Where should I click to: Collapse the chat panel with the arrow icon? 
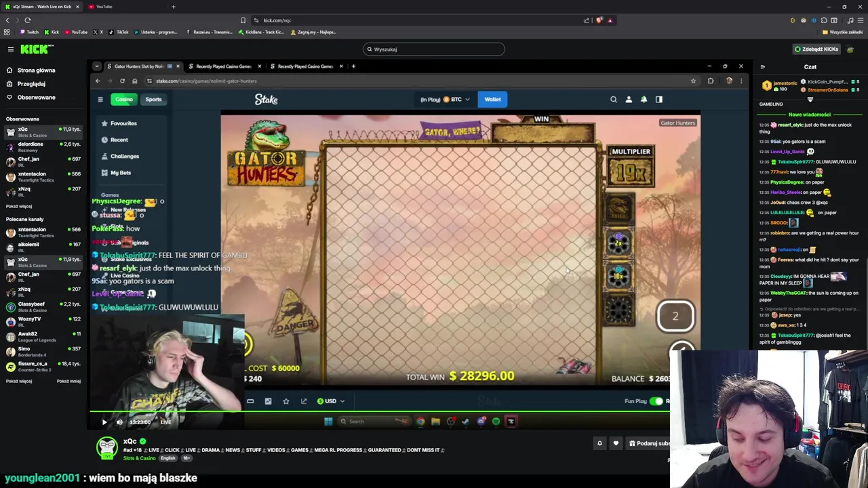[763, 67]
